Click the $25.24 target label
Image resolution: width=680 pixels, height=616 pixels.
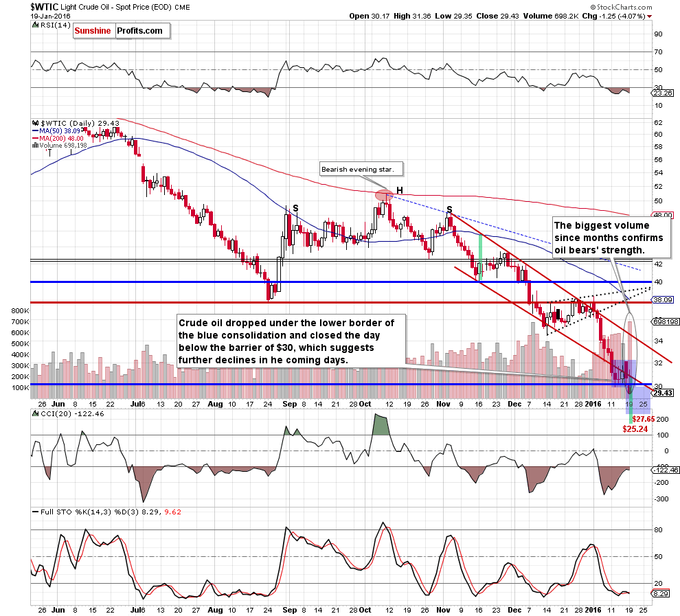coord(635,429)
